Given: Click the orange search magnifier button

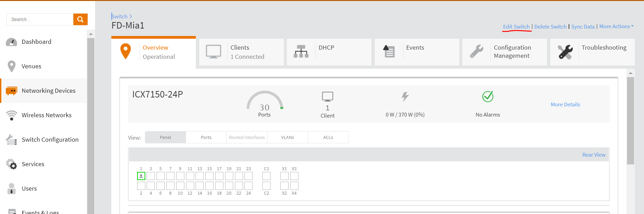Looking at the screenshot, I should point(80,19).
